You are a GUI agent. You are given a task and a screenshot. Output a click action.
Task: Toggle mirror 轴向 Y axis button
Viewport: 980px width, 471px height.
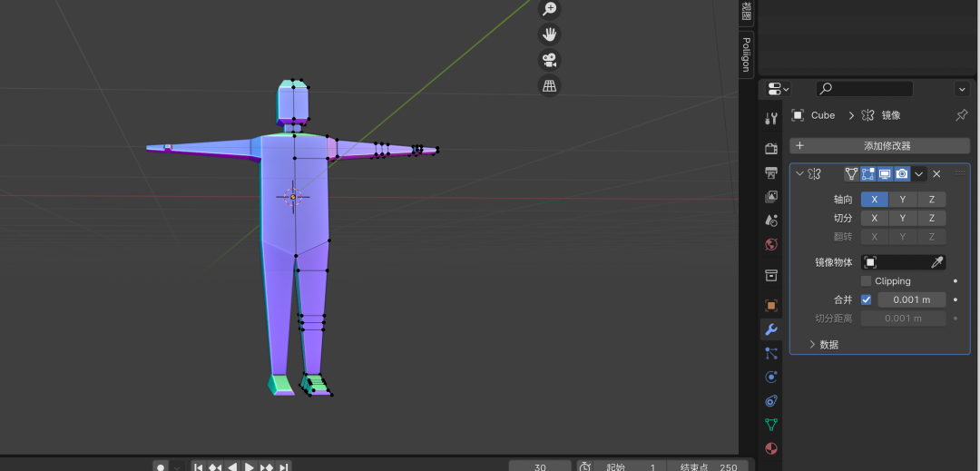point(902,200)
